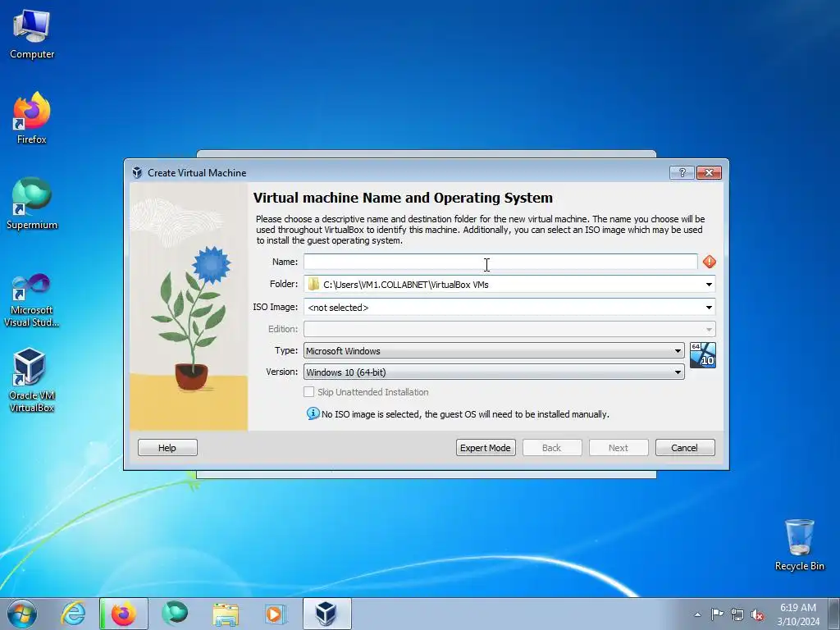This screenshot has width=840, height=630.
Task: Open the Computer desktop icon
Action: point(32,34)
